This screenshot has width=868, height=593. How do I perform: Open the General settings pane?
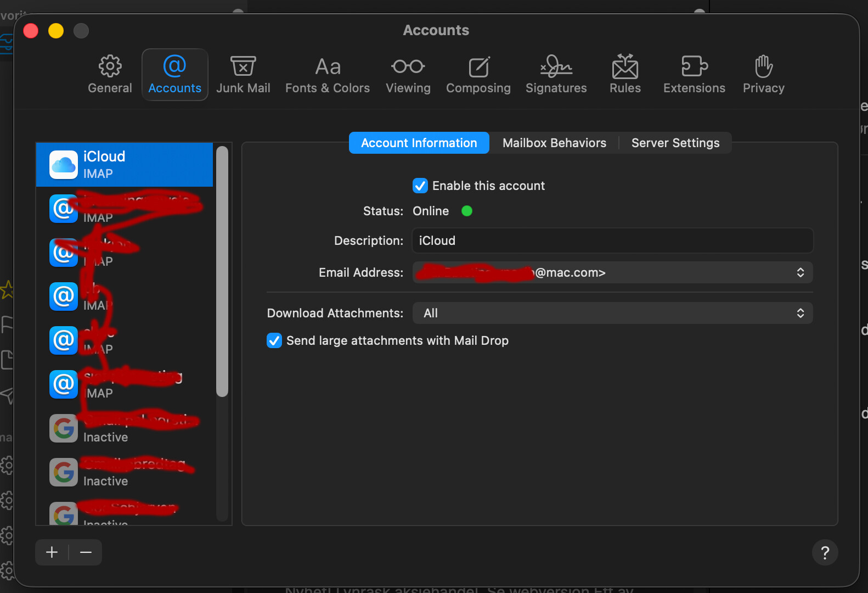click(110, 75)
